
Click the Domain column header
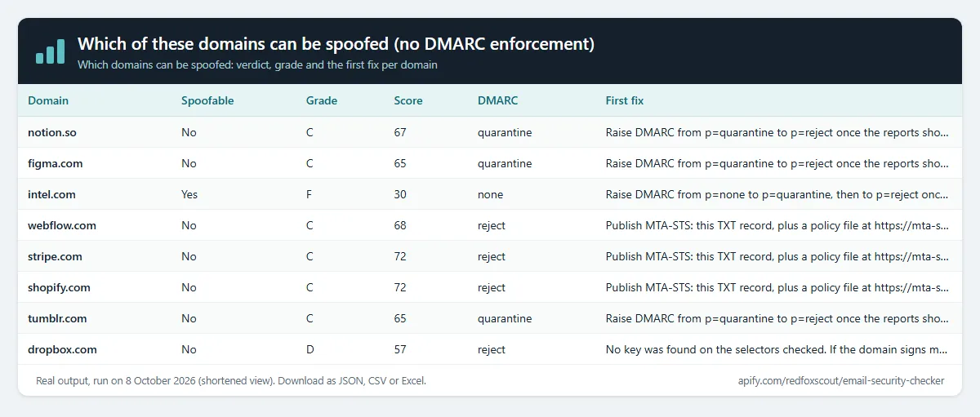pyautogui.click(x=48, y=101)
